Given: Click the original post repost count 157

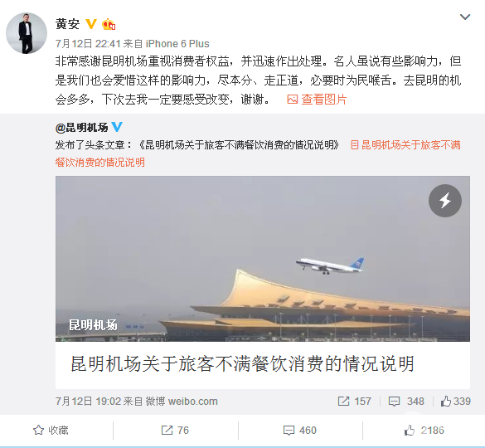Looking at the screenshot, I should tap(355, 402).
